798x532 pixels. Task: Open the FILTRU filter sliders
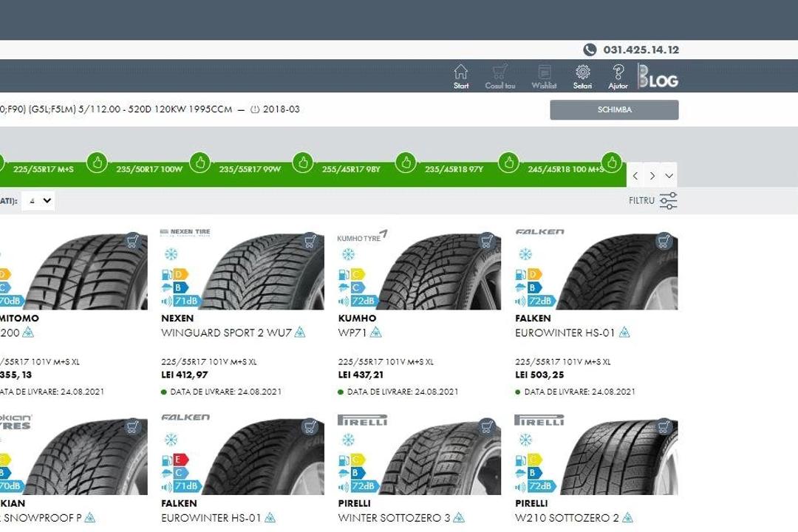tap(653, 200)
